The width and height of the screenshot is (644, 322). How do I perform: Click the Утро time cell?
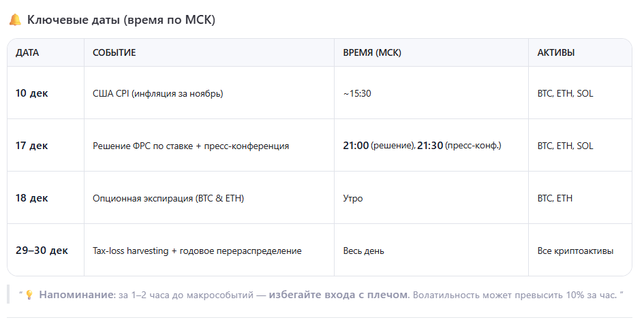353,198
